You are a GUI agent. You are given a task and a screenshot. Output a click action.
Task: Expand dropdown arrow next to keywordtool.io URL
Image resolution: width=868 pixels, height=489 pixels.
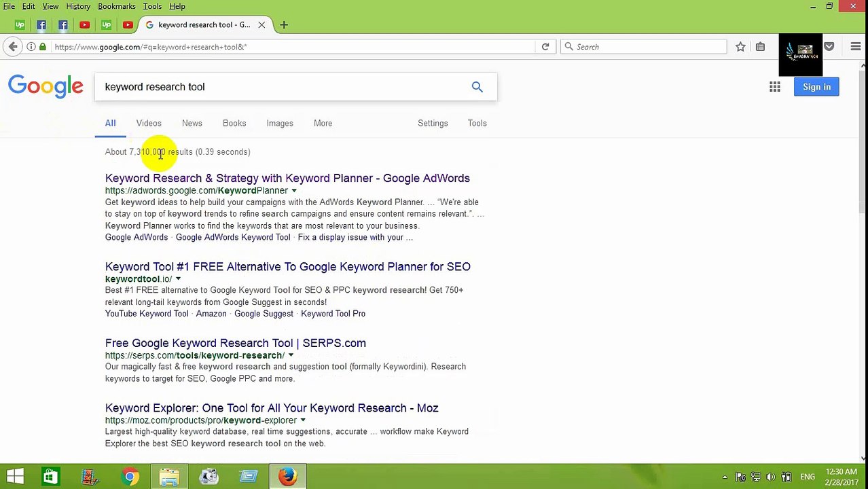(178, 279)
